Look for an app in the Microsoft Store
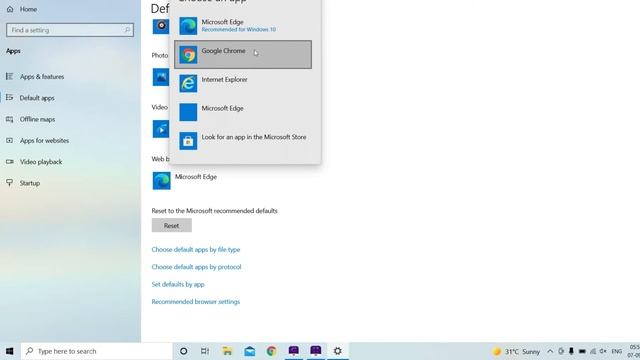 tap(243, 141)
